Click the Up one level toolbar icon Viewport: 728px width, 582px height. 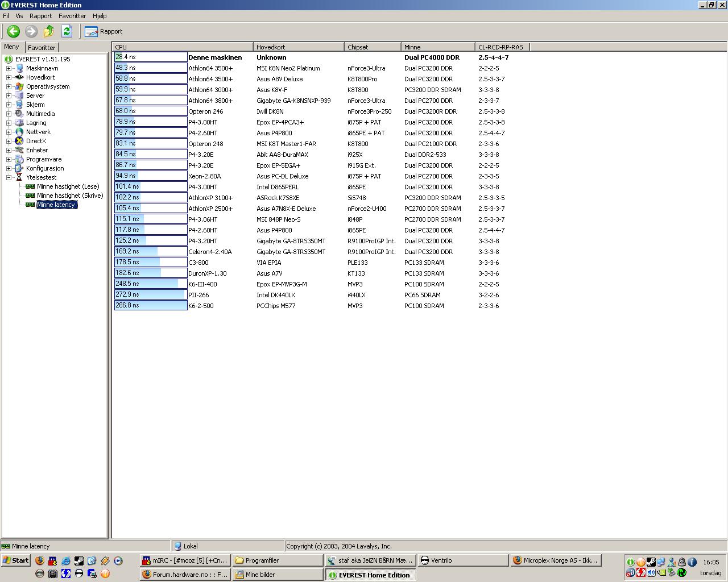(x=49, y=31)
